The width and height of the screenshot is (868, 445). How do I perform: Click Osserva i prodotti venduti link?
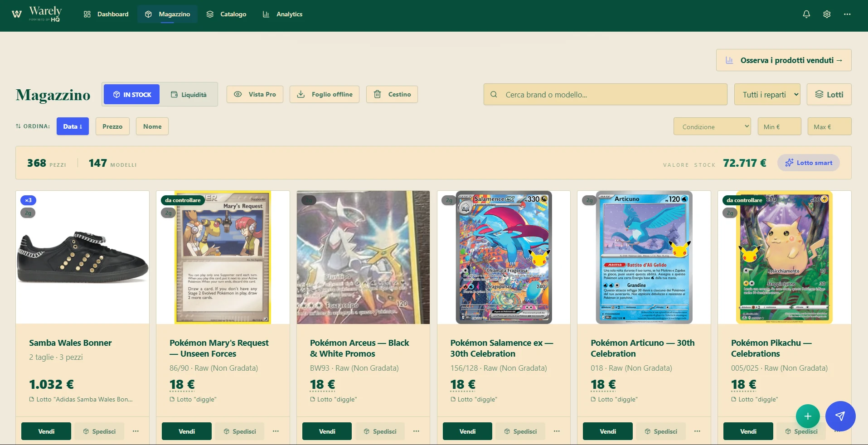[784, 60]
